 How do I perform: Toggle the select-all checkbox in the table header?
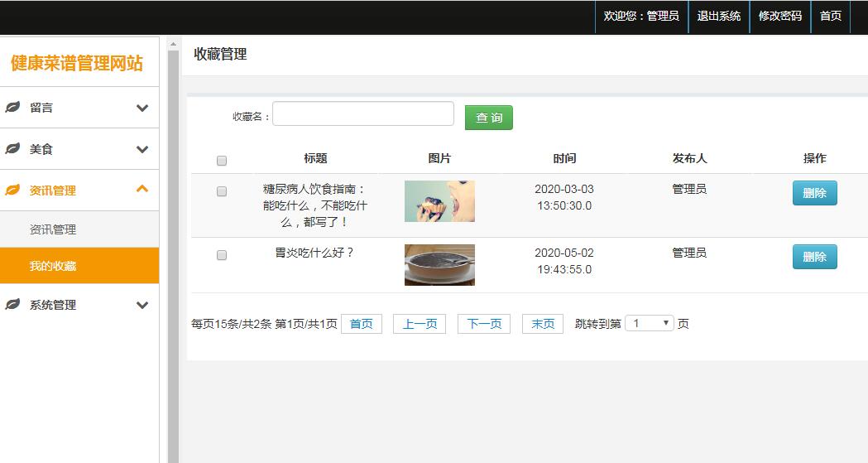point(222,161)
